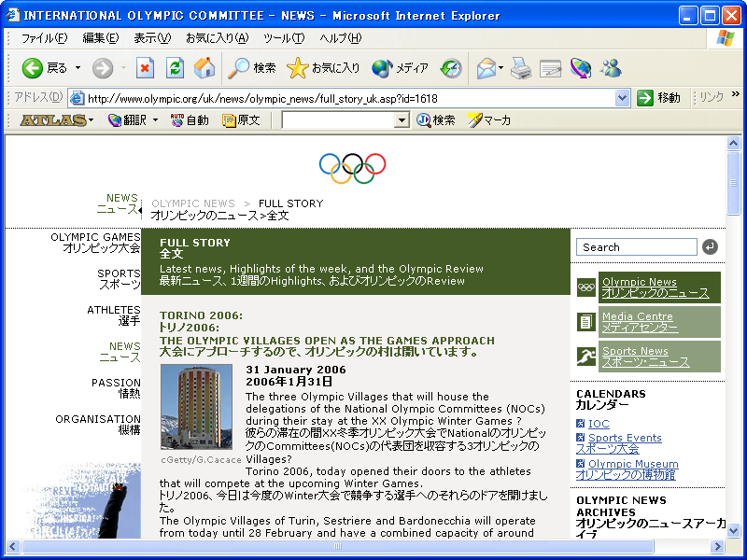Select OLYMPIC GAMES in left navigation

click(95, 243)
